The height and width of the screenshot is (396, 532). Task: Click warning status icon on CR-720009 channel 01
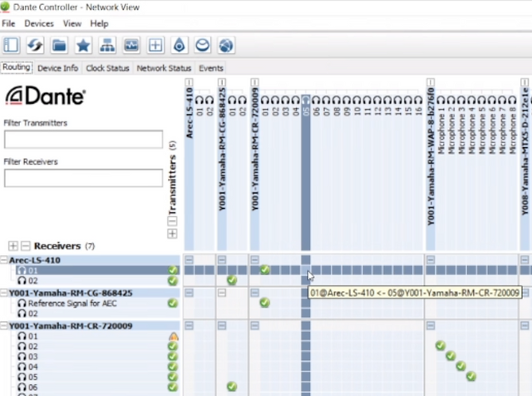click(174, 336)
